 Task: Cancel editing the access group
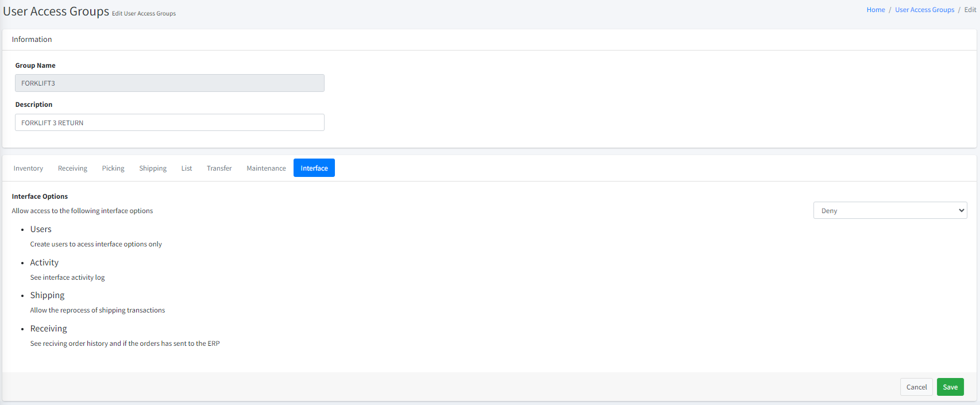coord(916,387)
